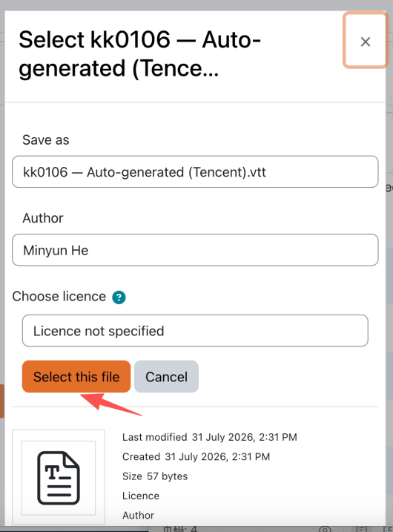The image size is (393, 532).
Task: Click the Save as label
Action: pos(46,139)
